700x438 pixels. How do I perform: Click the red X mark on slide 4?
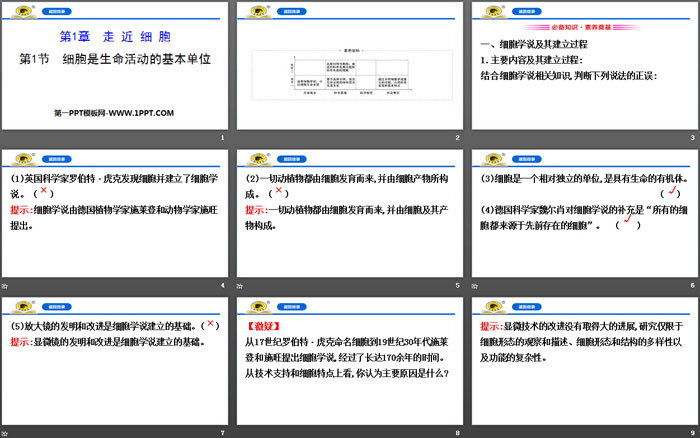point(43,190)
